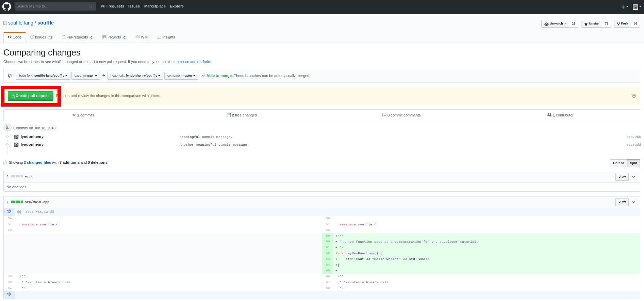Switch to the repository Pull requests tab
The width and height of the screenshot is (644, 301).
point(78,37)
